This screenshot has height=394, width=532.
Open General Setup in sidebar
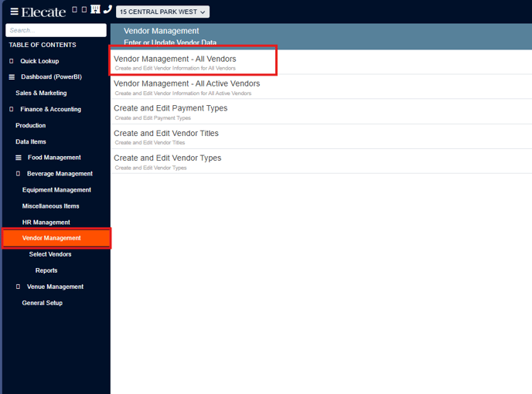tap(43, 303)
